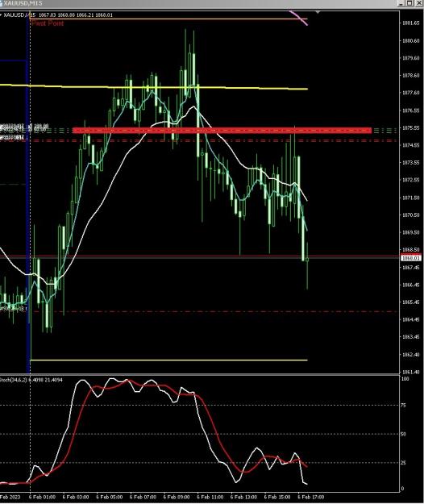Image resolution: width=424 pixels, height=504 pixels.
Task: Click the chart shift triangle marker at top
Action: (x=318, y=12)
